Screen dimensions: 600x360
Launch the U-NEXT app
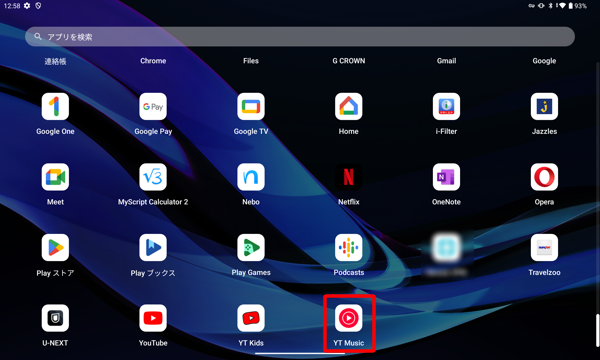[x=55, y=318]
